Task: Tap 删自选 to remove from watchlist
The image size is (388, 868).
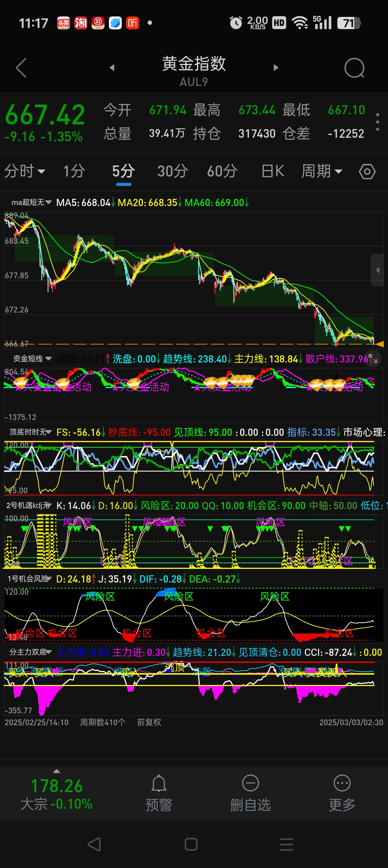Action: (x=250, y=805)
